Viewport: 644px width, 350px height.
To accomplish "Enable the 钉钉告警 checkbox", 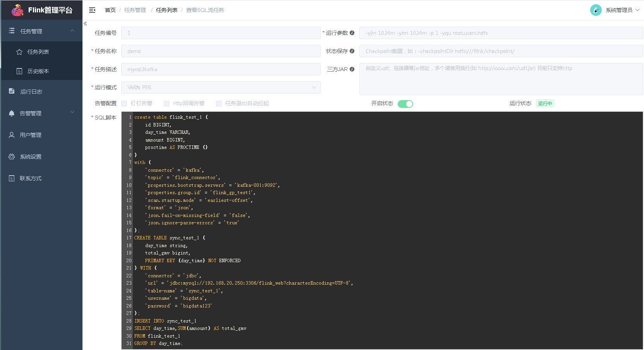I will (124, 103).
